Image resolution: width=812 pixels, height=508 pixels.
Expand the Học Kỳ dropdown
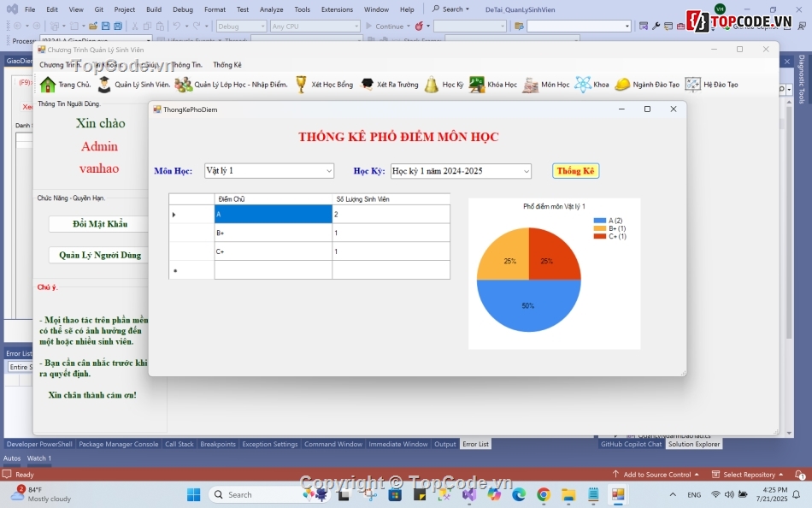click(x=526, y=171)
